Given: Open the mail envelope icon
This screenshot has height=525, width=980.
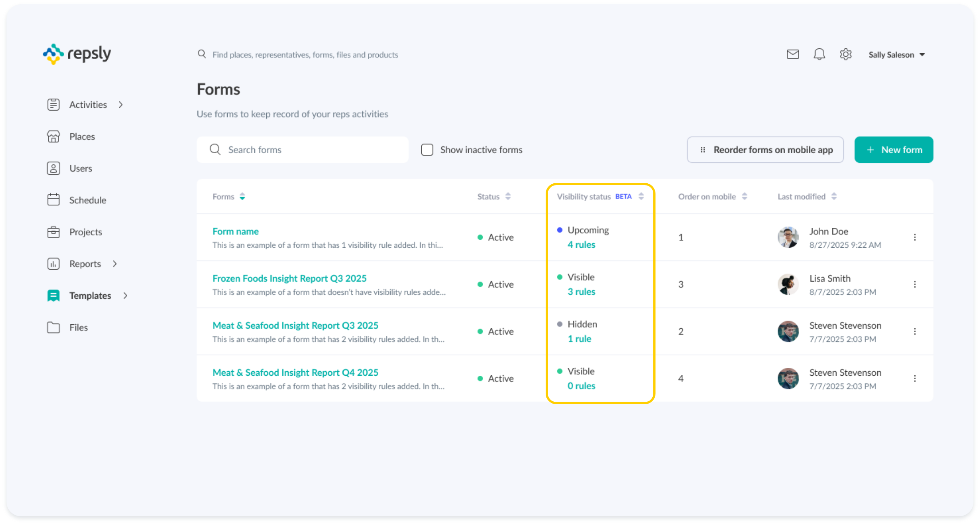Looking at the screenshot, I should [x=792, y=55].
